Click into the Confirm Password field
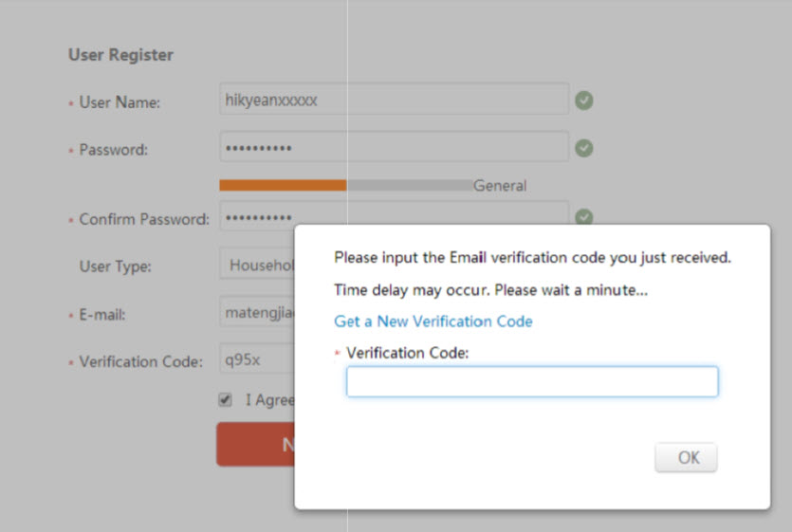This screenshot has width=792, height=532. click(258, 217)
